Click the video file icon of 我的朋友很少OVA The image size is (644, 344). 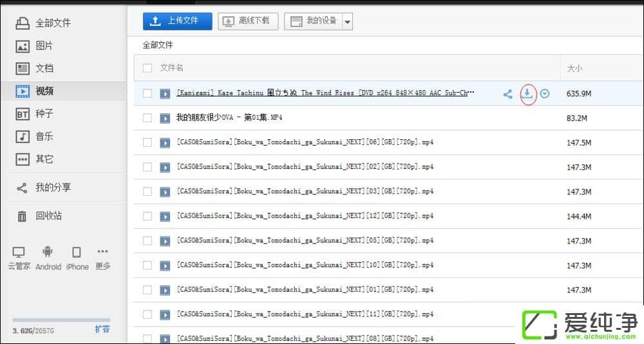pos(165,118)
